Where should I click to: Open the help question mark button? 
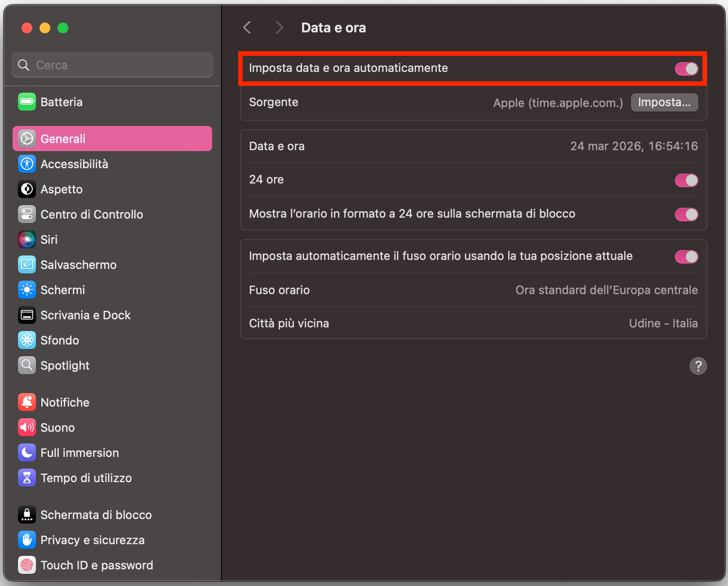tap(698, 366)
